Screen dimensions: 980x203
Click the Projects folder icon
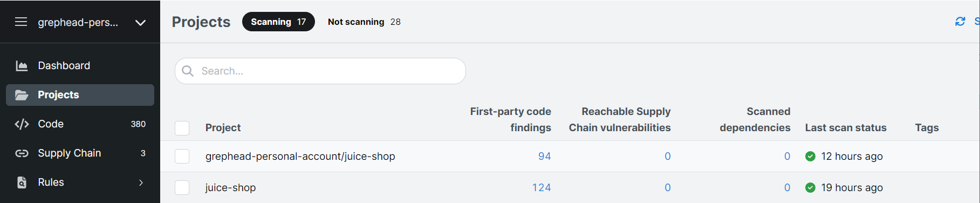click(22, 95)
